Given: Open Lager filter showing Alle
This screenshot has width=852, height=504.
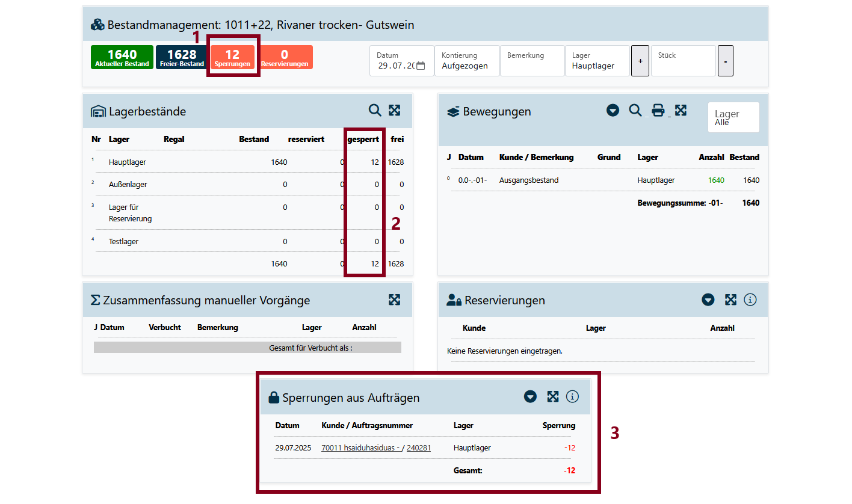Looking at the screenshot, I should click(x=733, y=118).
